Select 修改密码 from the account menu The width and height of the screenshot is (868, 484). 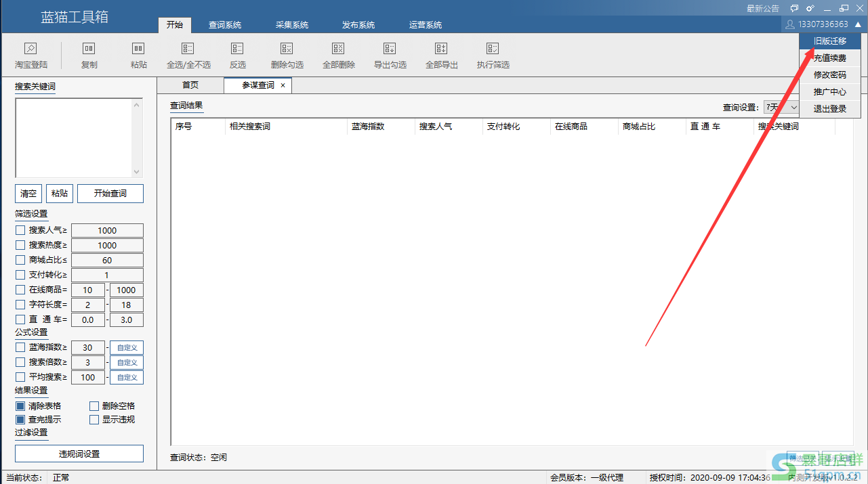[x=829, y=75]
